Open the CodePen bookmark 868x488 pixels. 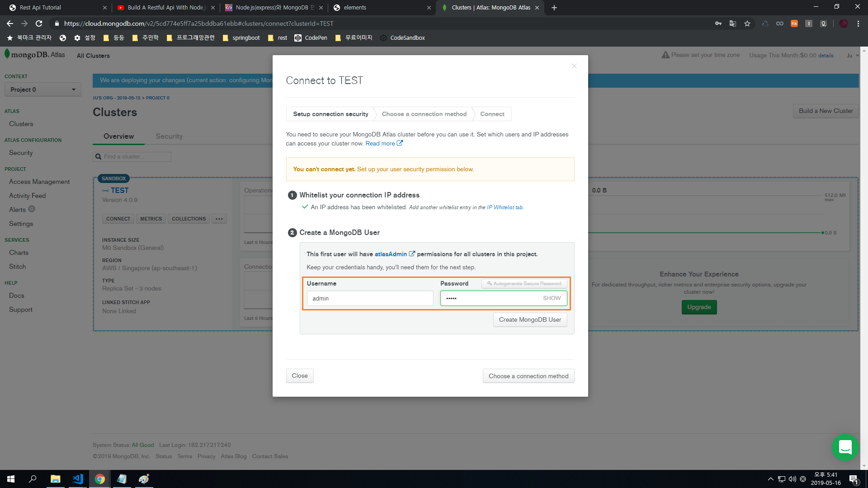pyautogui.click(x=311, y=38)
